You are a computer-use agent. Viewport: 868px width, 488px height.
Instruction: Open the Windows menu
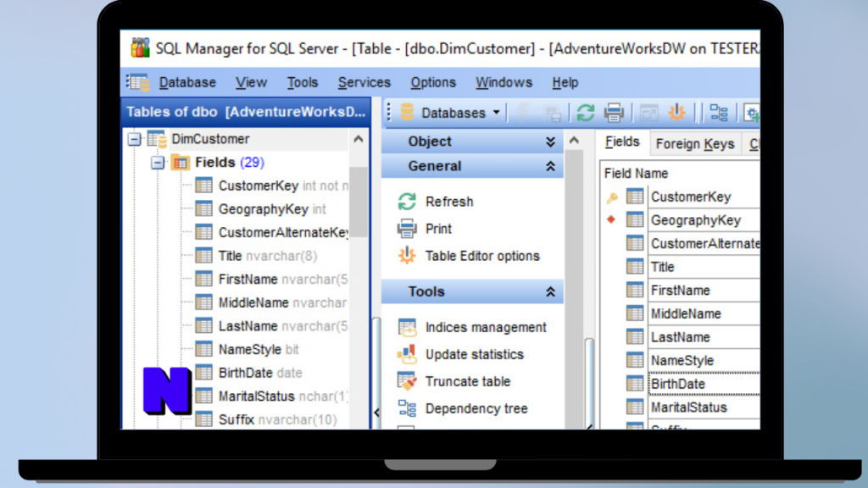click(x=504, y=82)
